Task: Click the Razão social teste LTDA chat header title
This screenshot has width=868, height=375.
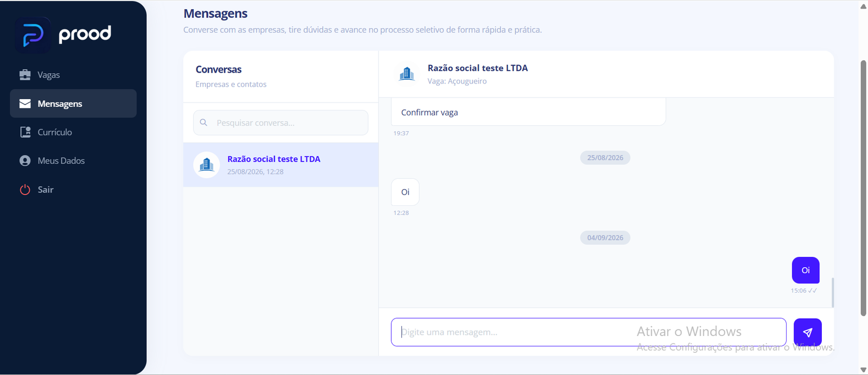Action: coord(477,68)
